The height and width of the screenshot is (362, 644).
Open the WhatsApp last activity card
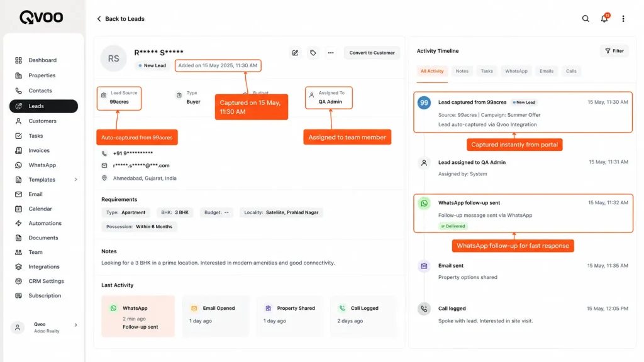[x=138, y=317]
